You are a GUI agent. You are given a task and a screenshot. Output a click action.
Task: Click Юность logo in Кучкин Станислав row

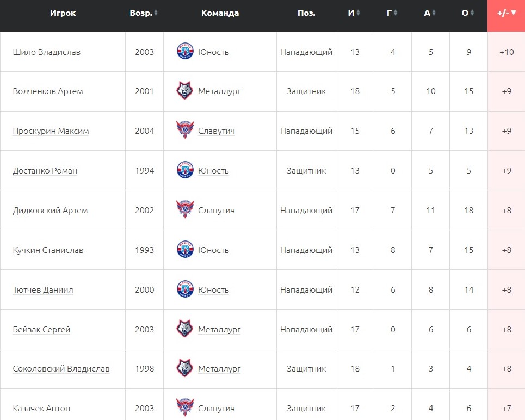[185, 250]
